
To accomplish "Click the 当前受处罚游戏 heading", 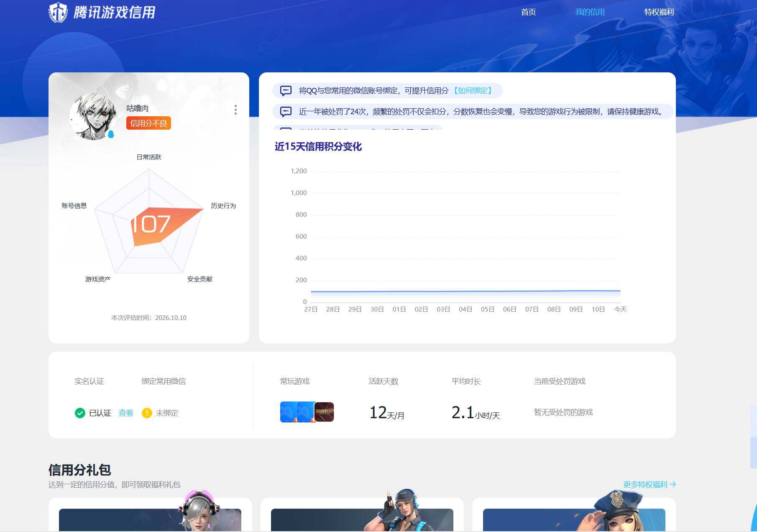I will coord(560,381).
